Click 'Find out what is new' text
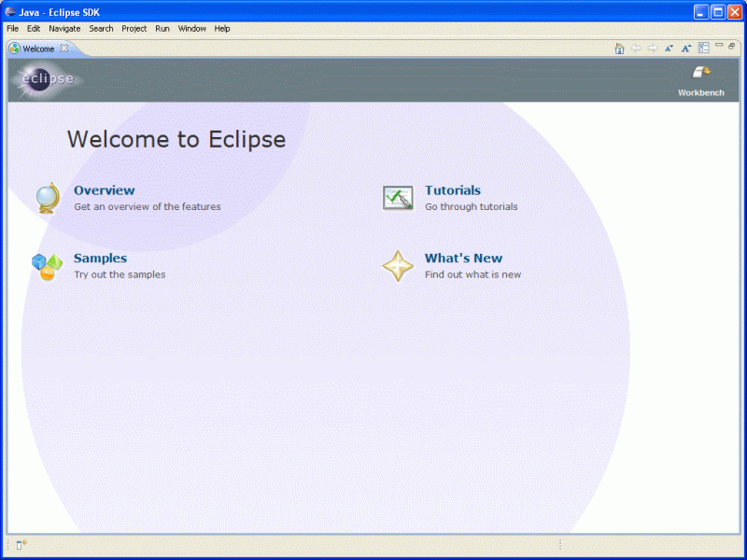Viewport: 747px width, 560px height. (x=472, y=274)
